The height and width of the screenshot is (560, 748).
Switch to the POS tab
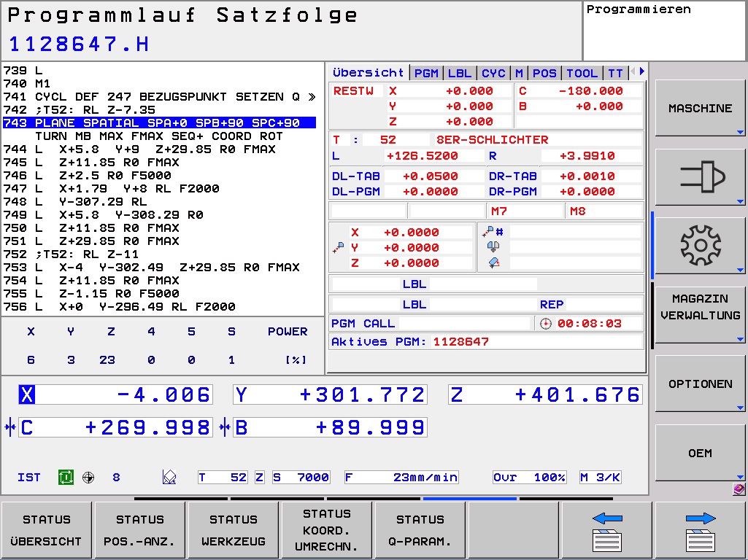click(x=544, y=73)
